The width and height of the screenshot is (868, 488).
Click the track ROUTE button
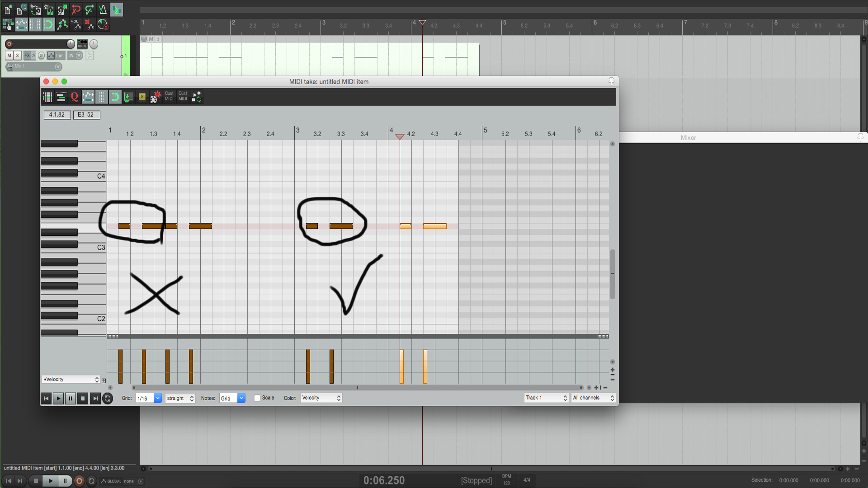pyautogui.click(x=82, y=44)
